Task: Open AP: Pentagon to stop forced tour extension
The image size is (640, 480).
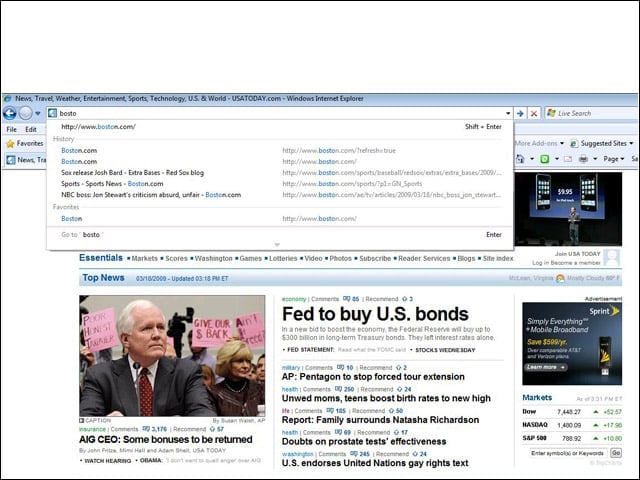Action: click(373, 377)
